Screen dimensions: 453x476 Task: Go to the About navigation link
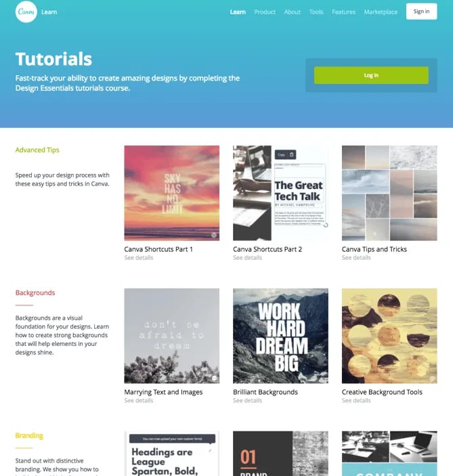coord(293,12)
